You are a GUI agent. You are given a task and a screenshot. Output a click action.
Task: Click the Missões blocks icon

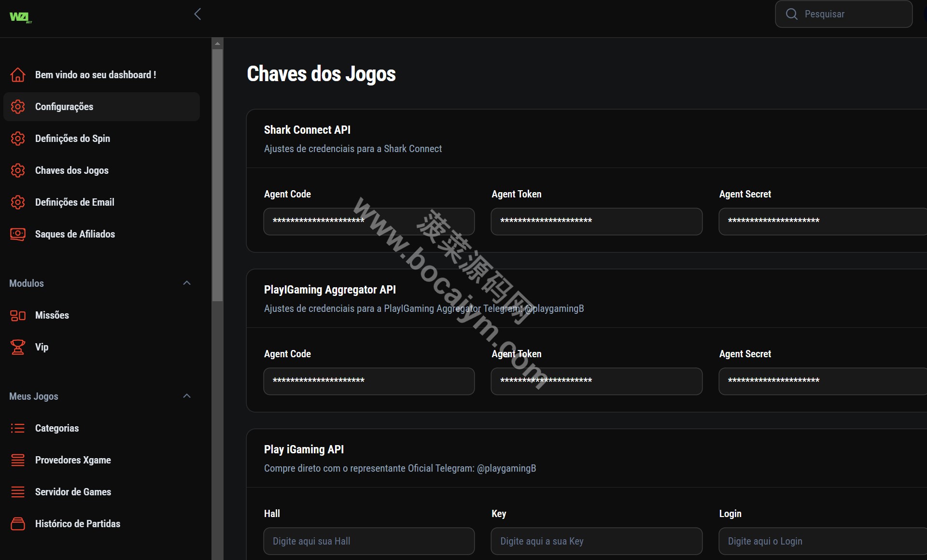pos(18,315)
